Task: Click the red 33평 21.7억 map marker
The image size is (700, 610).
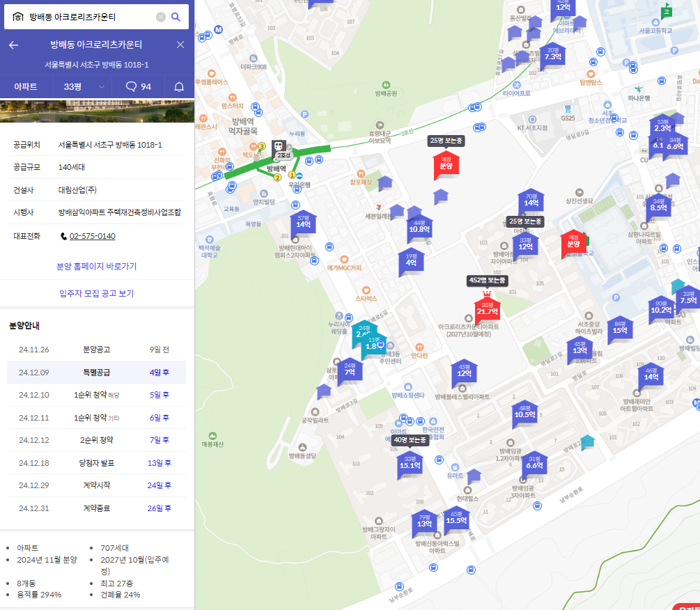Action: 487,309
